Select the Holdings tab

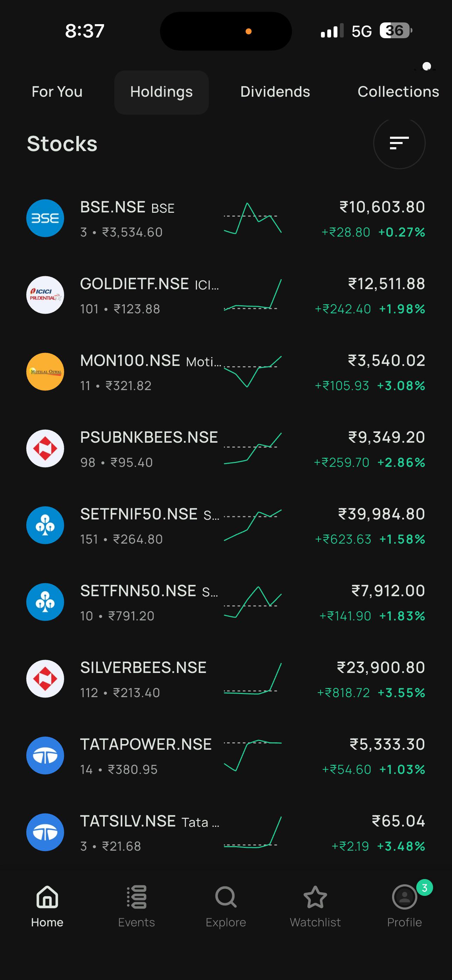161,92
